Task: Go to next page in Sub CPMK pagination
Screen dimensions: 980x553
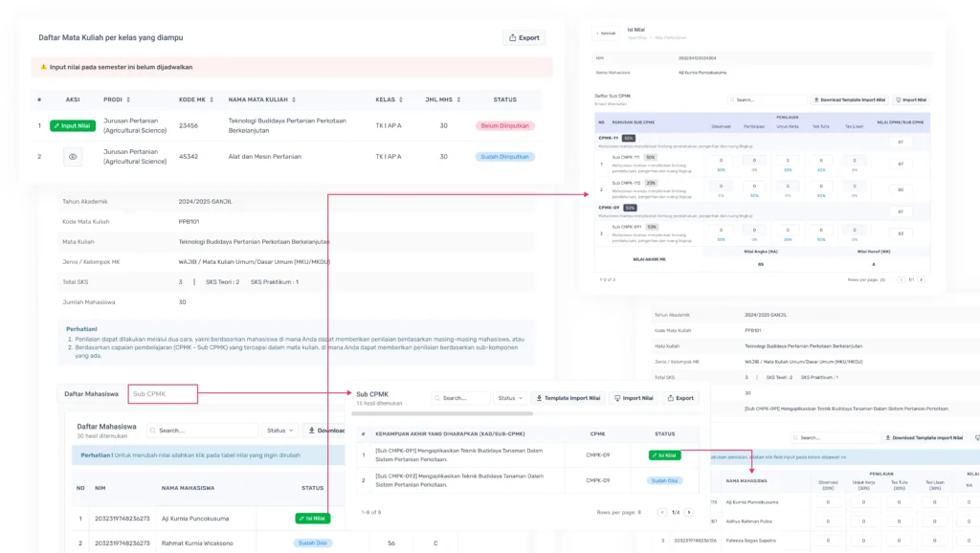Action: coord(689,513)
